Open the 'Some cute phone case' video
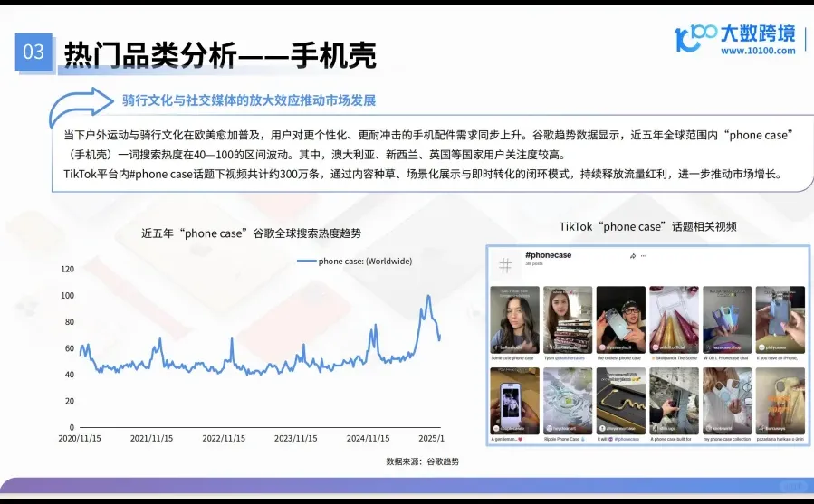This screenshot has height=504, width=814. [515, 319]
